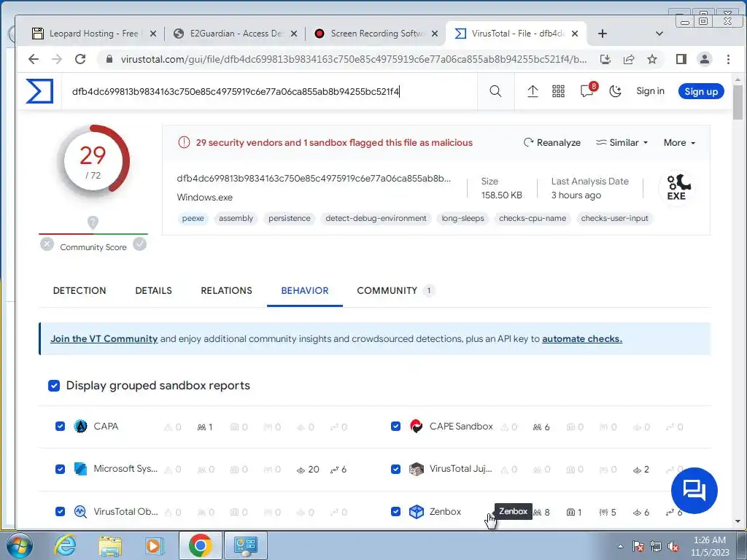Uncheck the VirusTotal Jujubox checkbox
This screenshot has height=560, width=747.
pos(395,469)
